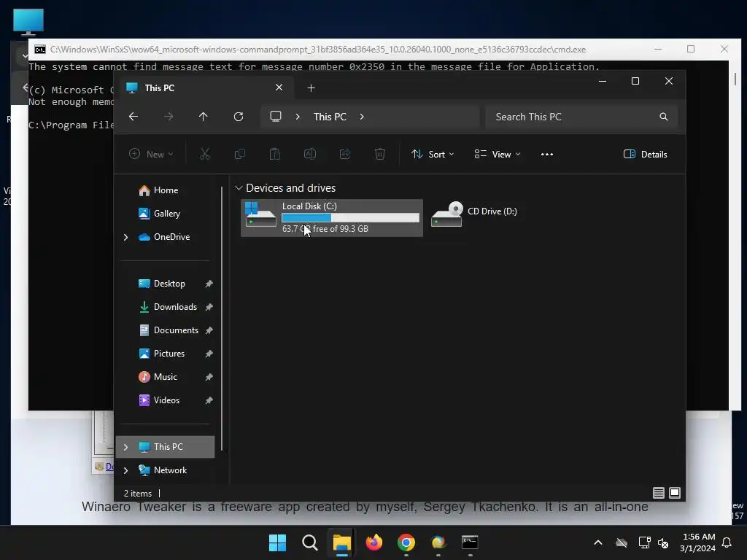Open Gallery in the navigation pane
Viewport: 747px width, 560px height.
coord(166,214)
